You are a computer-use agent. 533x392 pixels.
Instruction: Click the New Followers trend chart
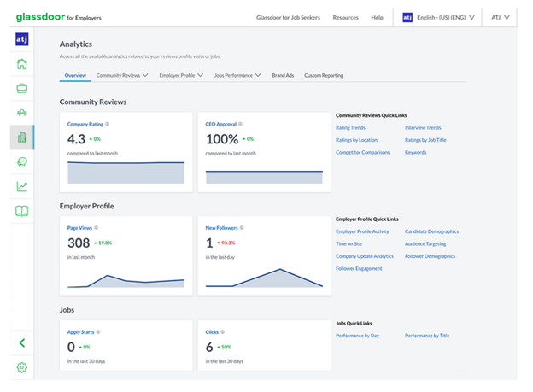coord(264,278)
